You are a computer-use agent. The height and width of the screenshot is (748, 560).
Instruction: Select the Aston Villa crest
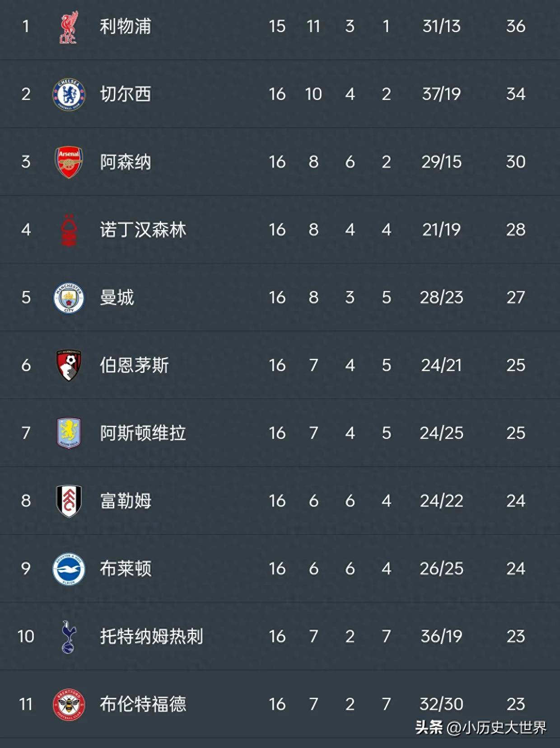[x=69, y=433]
